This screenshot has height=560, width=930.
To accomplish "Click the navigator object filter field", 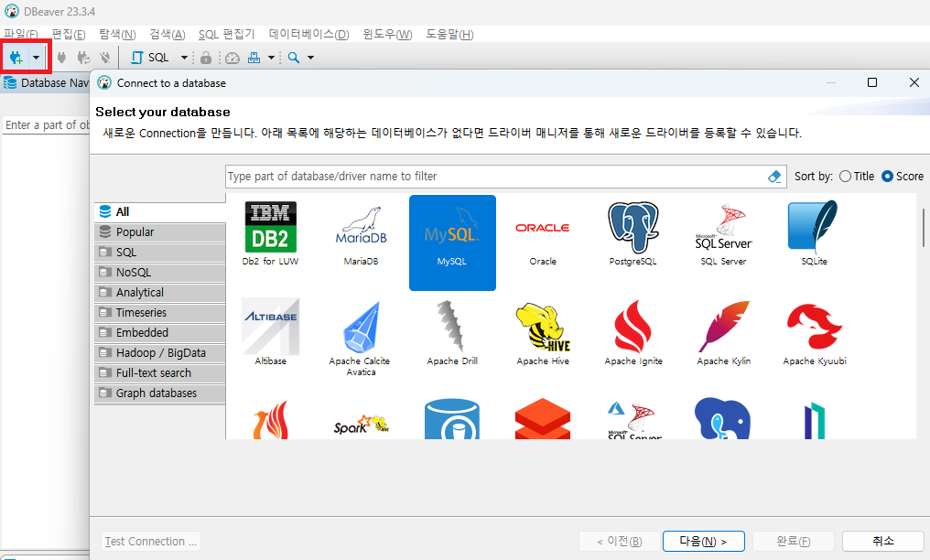I will pyautogui.click(x=47, y=125).
